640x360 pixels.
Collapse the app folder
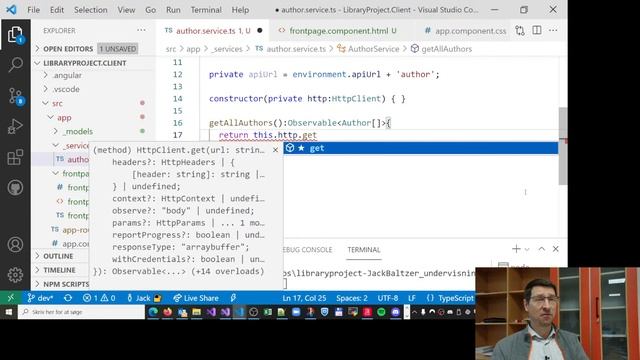pyautogui.click(x=64, y=118)
